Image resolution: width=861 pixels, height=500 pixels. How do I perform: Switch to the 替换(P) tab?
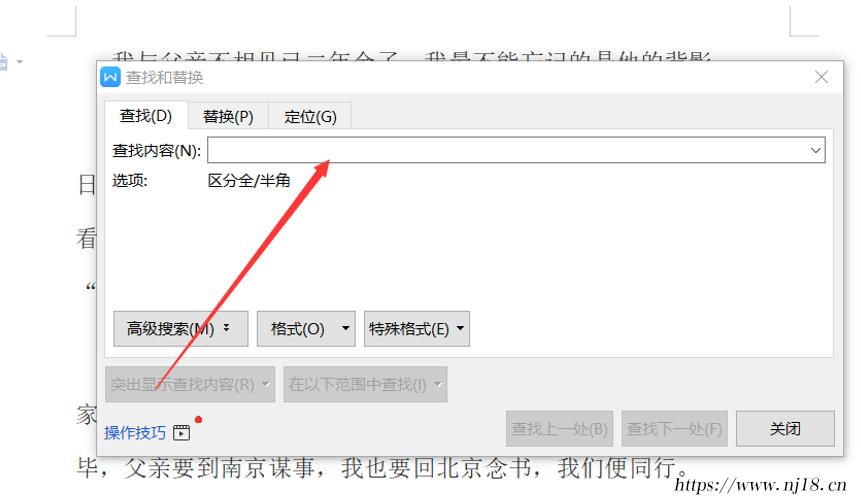click(228, 116)
